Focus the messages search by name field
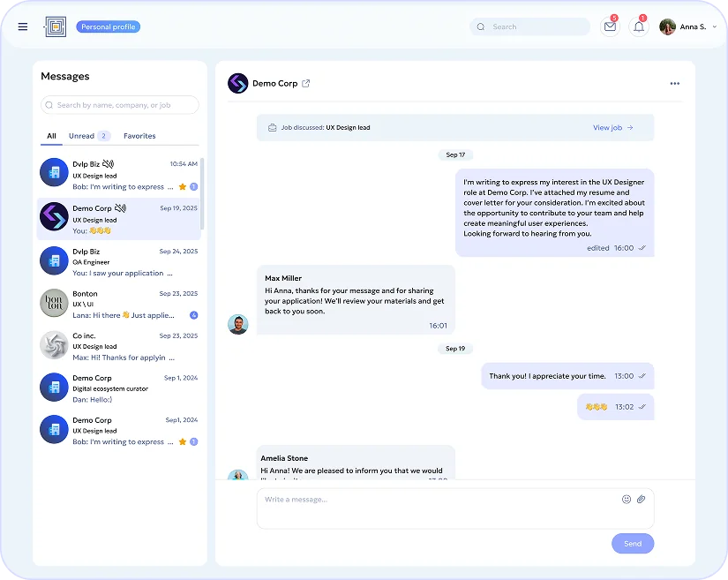 point(120,105)
